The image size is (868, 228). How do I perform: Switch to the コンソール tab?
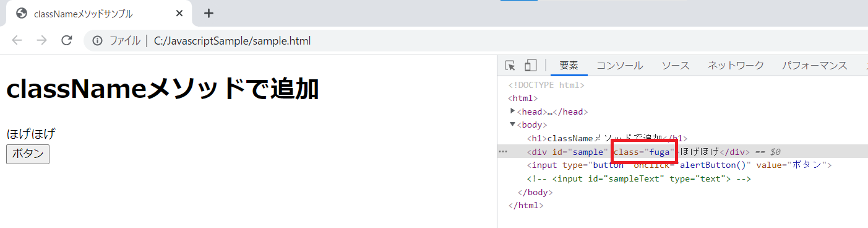(619, 66)
